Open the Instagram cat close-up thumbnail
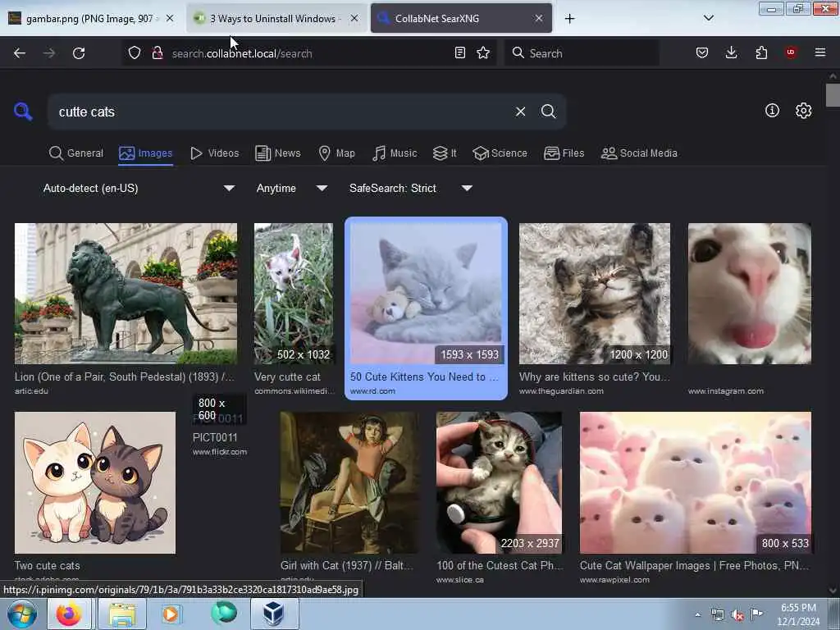The width and height of the screenshot is (840, 630). pyautogui.click(x=750, y=294)
